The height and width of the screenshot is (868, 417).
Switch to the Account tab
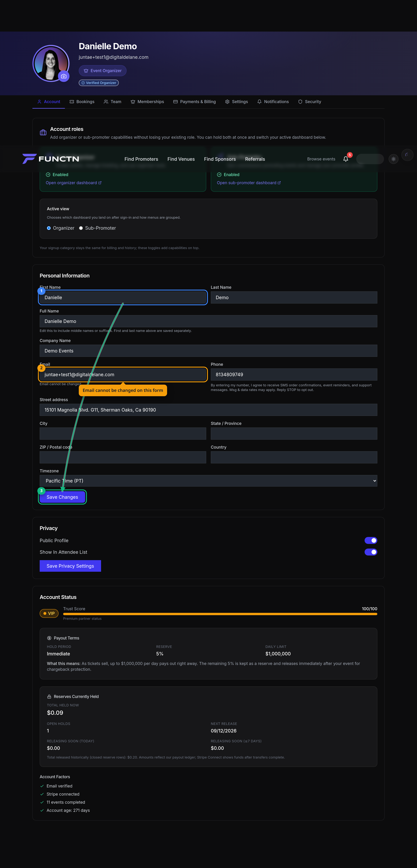point(49,102)
